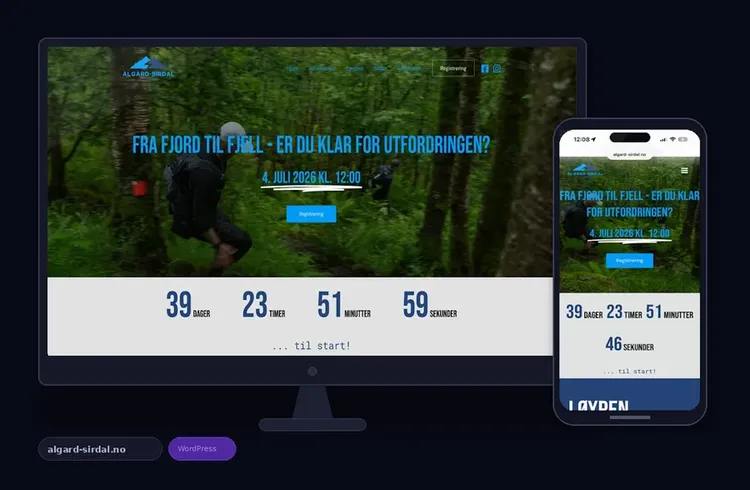Viewport: 750px width, 490px height.
Task: Click the algard-sirdal.no URL pill
Action: [100, 449]
